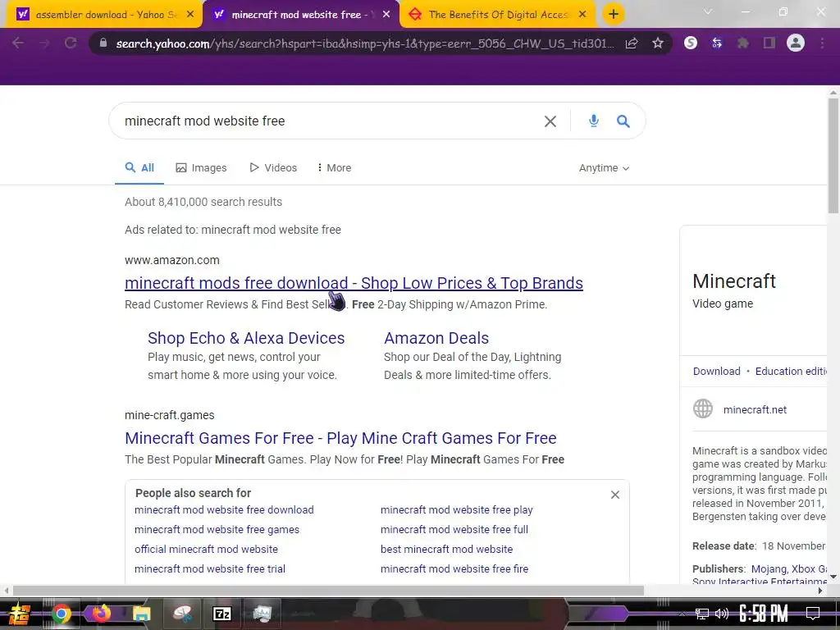Open the translate extension icon
Viewport: 840px width, 630px height.
click(717, 43)
